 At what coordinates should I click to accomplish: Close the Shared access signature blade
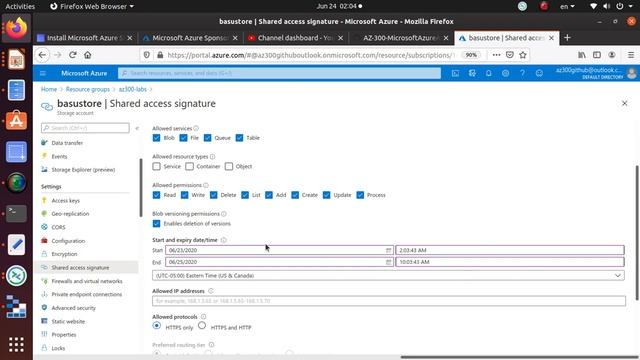point(624,103)
